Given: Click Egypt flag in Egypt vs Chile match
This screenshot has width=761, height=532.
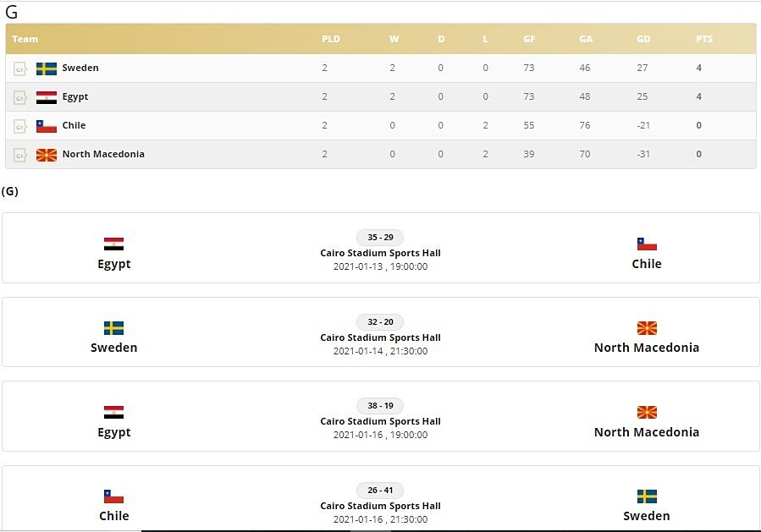Looking at the screenshot, I should (x=114, y=244).
